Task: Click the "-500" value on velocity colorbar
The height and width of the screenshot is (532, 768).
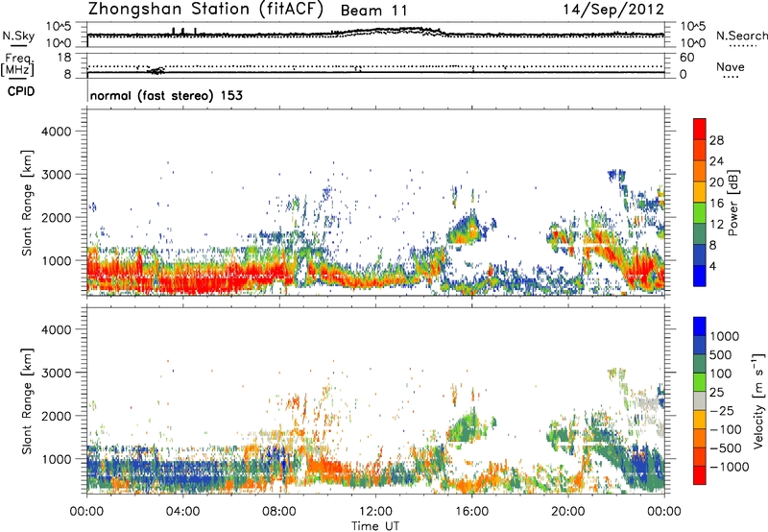Action: pyautogui.click(x=726, y=448)
